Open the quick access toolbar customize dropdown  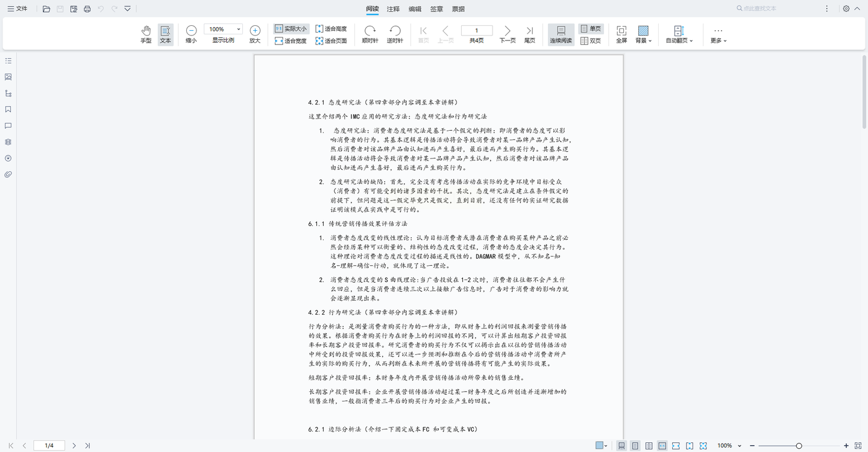127,9
